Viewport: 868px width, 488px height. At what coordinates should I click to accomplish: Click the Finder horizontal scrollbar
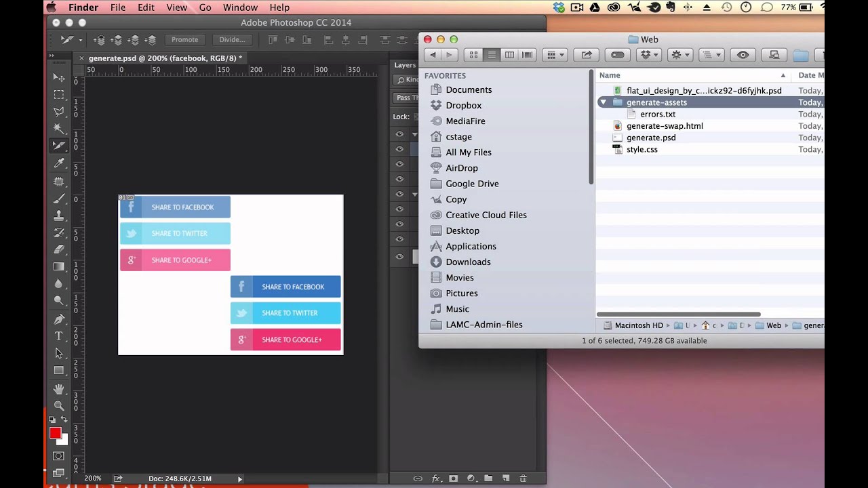tap(678, 314)
